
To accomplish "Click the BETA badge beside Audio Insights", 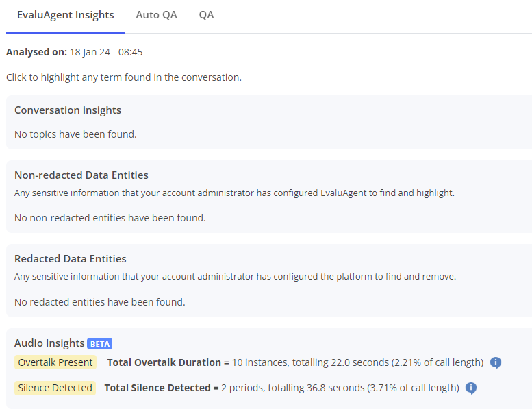I will pos(100,344).
